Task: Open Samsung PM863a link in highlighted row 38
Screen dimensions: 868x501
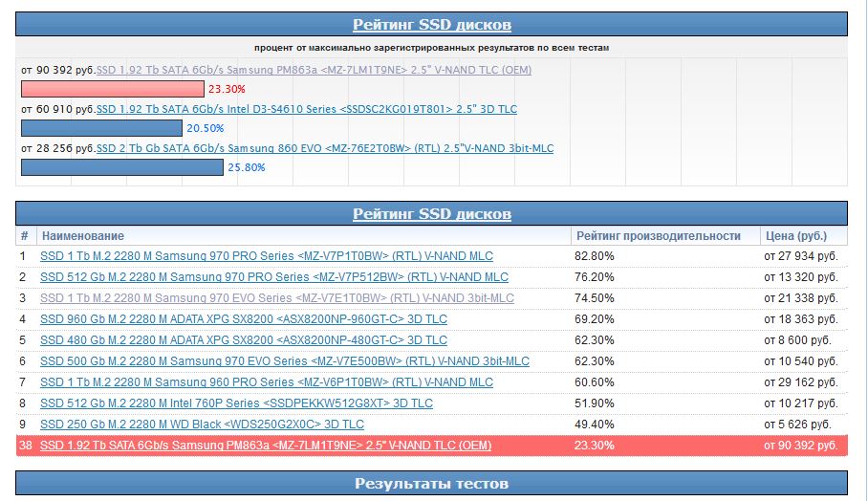Action: click(x=266, y=446)
